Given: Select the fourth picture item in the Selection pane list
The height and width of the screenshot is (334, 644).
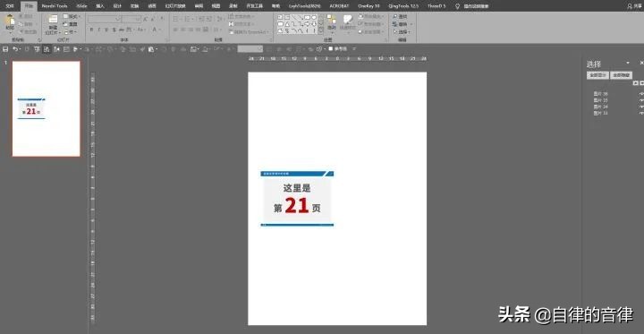Looking at the screenshot, I should coord(600,113).
